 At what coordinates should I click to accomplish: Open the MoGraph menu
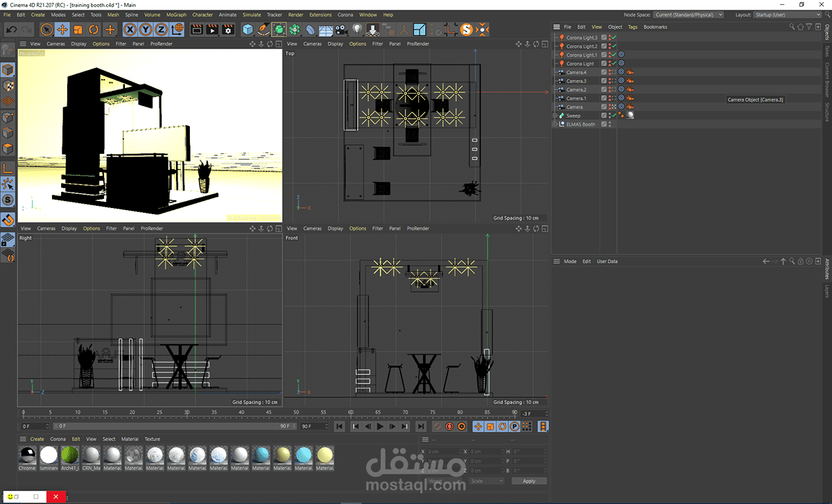pyautogui.click(x=176, y=15)
